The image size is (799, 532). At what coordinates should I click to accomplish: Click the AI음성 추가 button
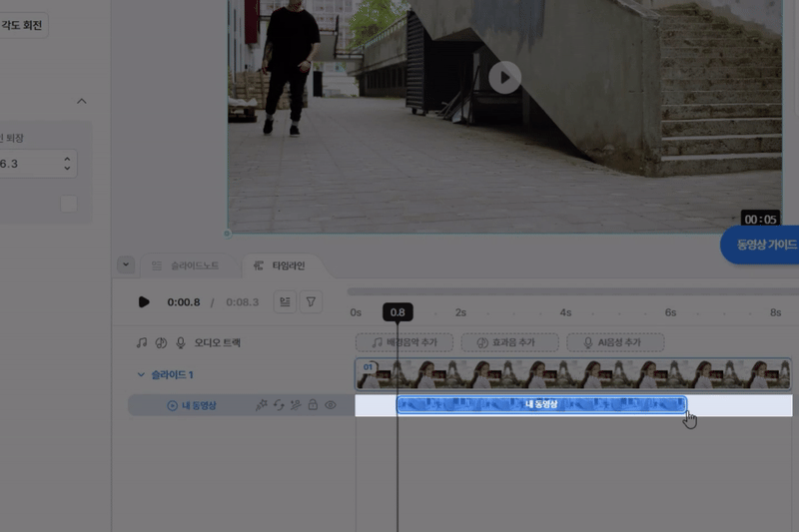coord(616,342)
